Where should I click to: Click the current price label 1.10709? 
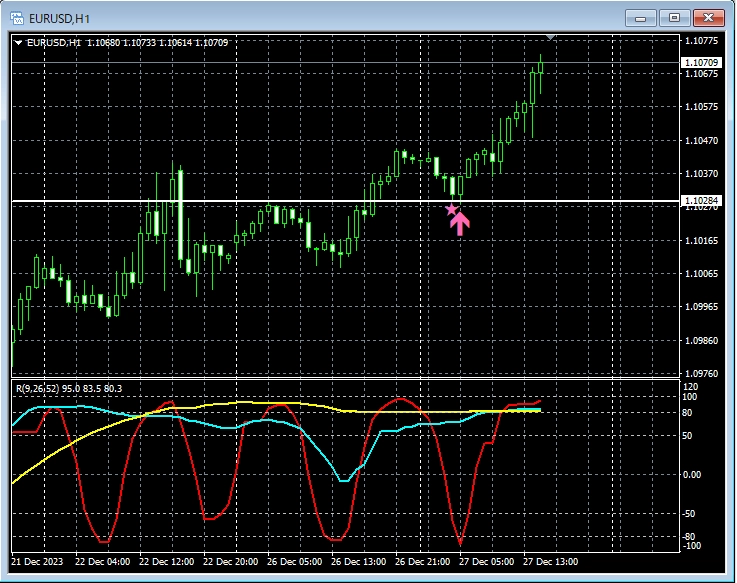point(699,63)
